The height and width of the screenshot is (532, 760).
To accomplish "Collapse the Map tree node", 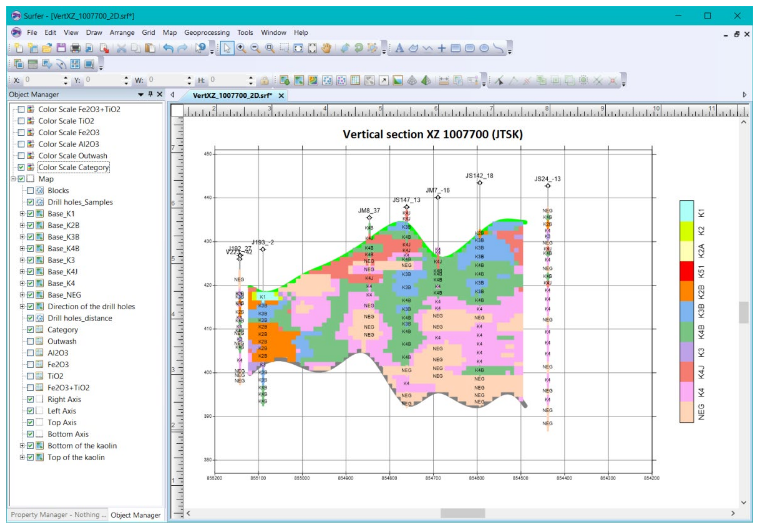I will click(13, 179).
